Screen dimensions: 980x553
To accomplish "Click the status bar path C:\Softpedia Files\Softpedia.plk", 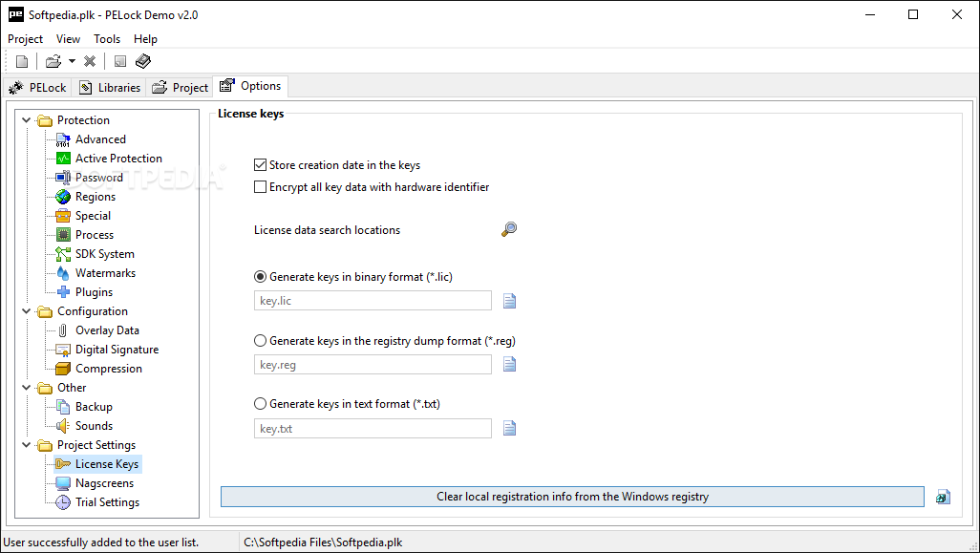I will tap(323, 542).
